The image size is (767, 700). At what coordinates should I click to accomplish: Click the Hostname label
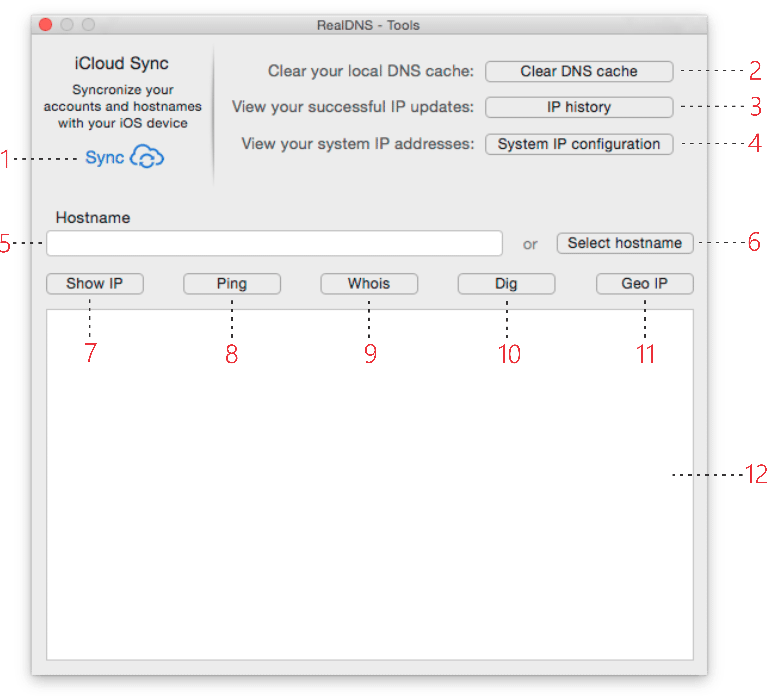coord(93,218)
